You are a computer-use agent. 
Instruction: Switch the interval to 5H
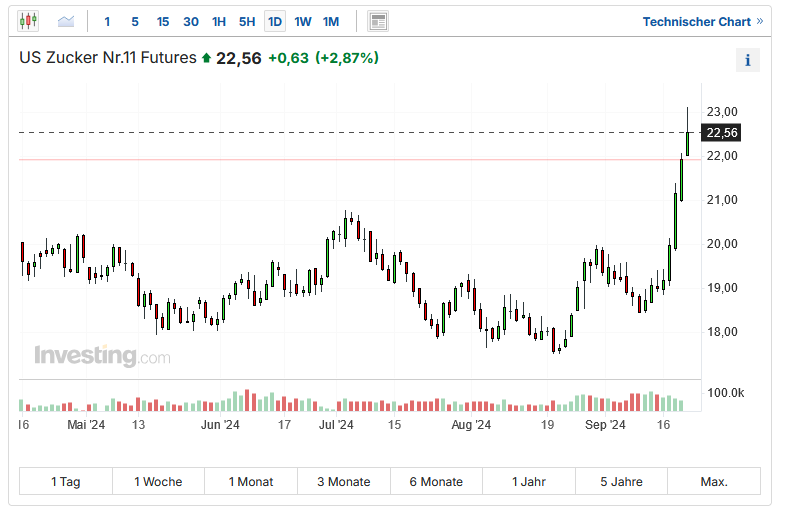pos(247,21)
